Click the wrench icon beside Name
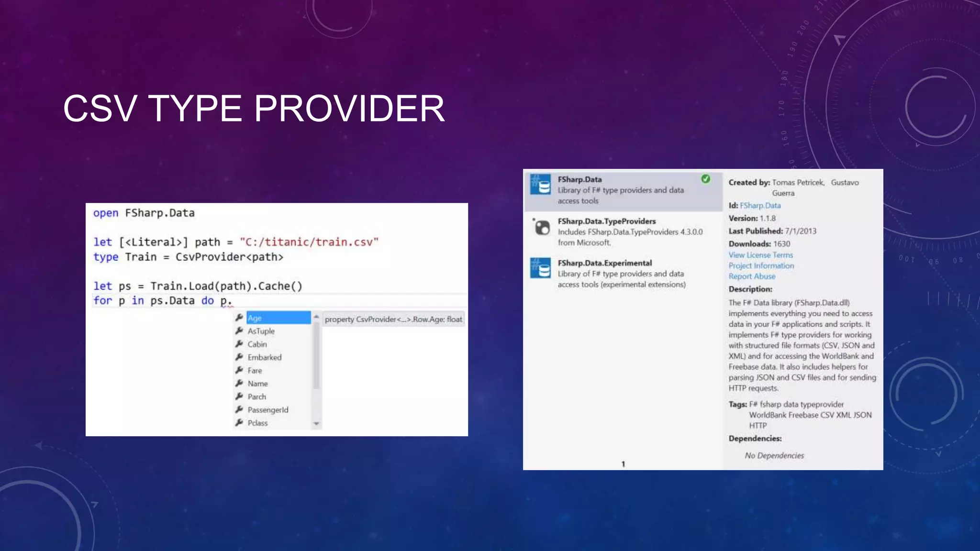The width and height of the screenshot is (980, 551). pyautogui.click(x=239, y=383)
